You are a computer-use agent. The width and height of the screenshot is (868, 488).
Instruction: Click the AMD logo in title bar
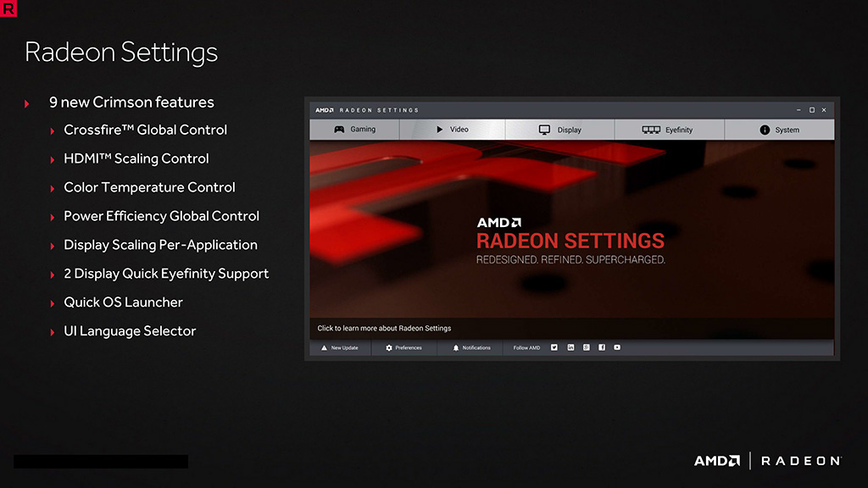click(324, 110)
